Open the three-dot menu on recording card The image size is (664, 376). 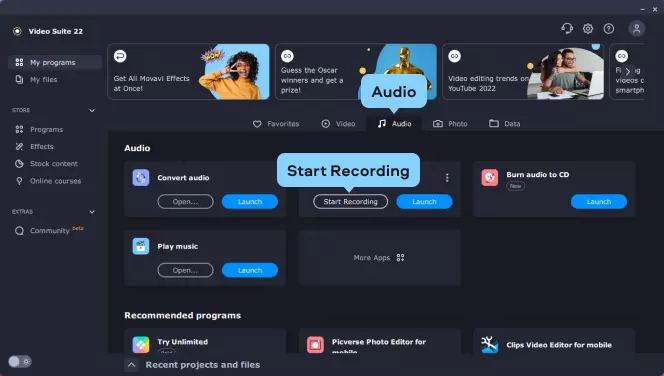(x=447, y=178)
